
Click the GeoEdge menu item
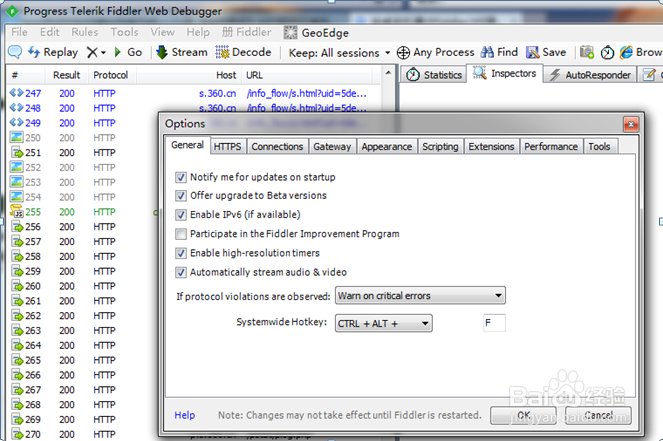(x=316, y=33)
